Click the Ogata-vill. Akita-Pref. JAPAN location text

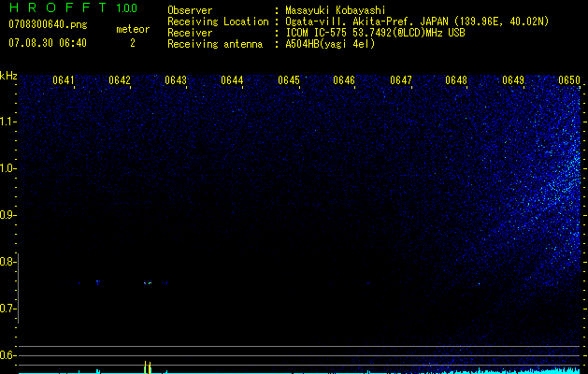pyautogui.click(x=417, y=22)
